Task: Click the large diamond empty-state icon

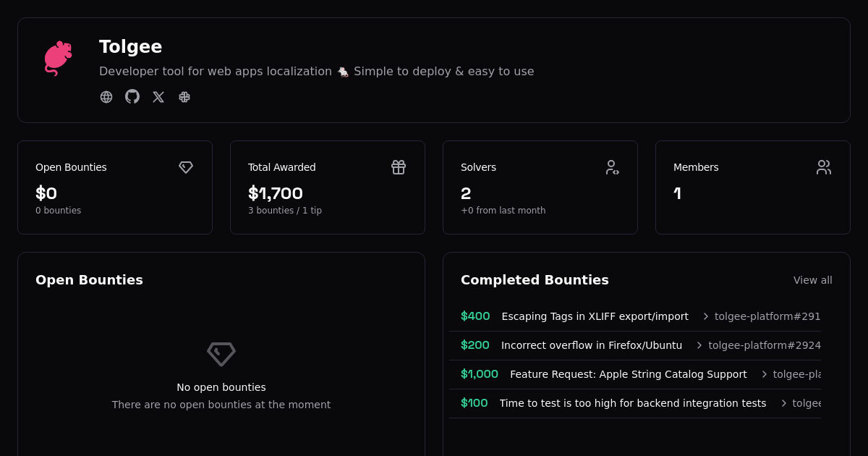Action: [x=221, y=354]
